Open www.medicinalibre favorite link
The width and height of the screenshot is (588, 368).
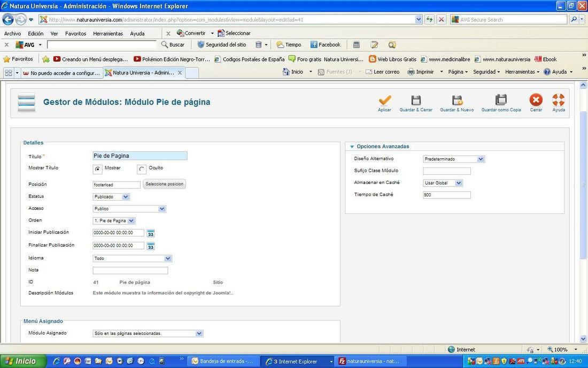(x=445, y=59)
